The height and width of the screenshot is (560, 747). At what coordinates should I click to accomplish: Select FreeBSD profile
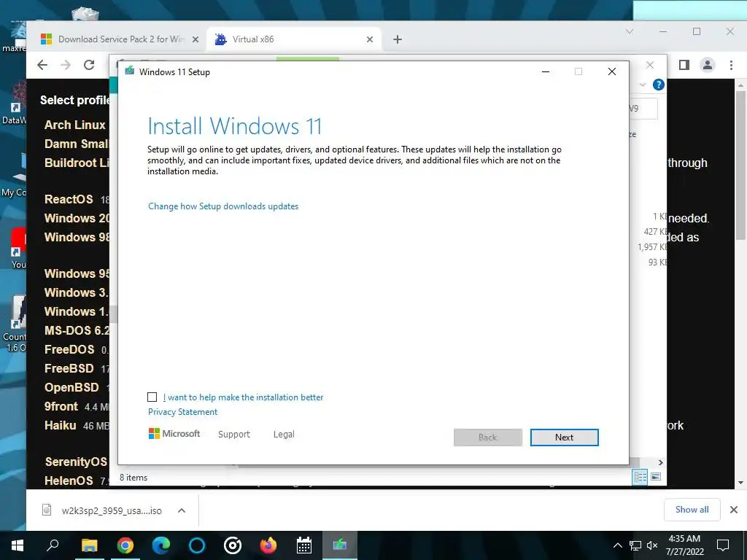pos(69,368)
